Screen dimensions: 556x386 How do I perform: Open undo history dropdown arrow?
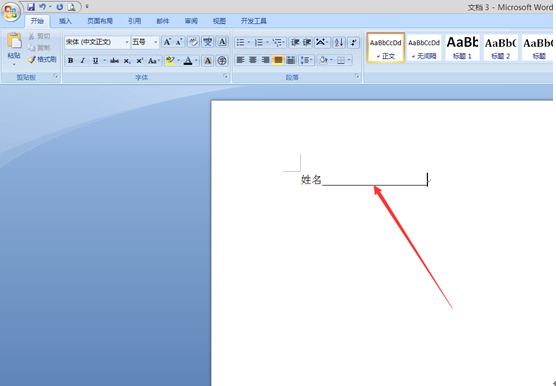click(50, 7)
